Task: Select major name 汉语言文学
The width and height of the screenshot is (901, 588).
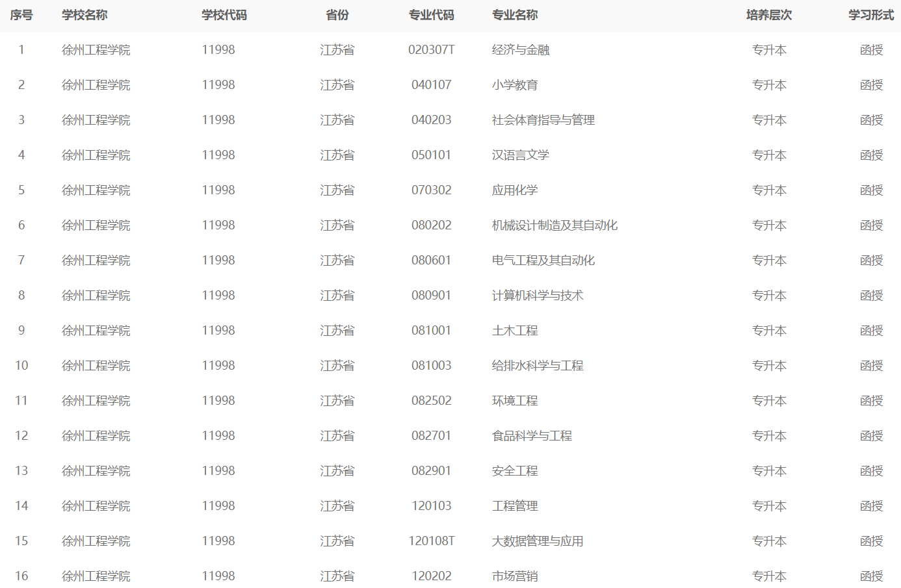Action: pos(521,155)
